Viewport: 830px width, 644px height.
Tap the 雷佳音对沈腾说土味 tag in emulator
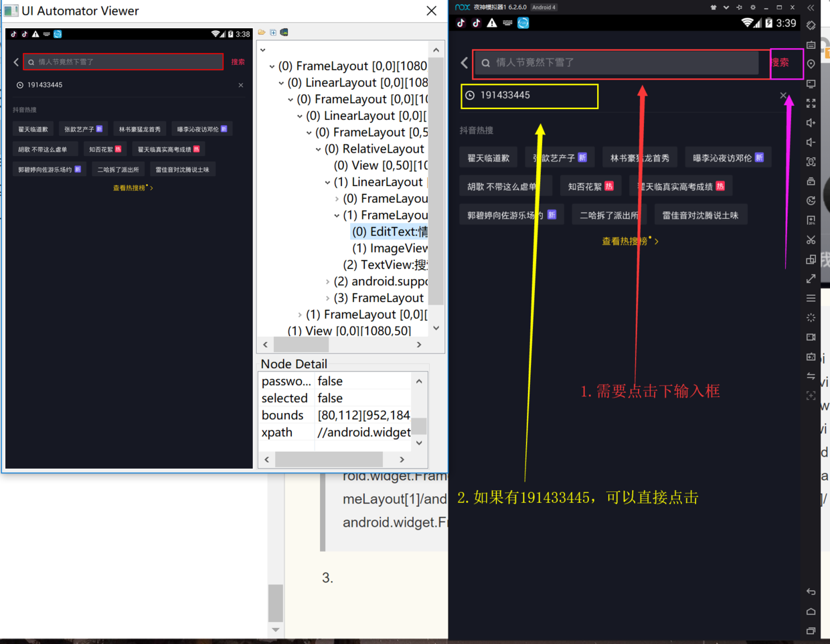(x=700, y=216)
